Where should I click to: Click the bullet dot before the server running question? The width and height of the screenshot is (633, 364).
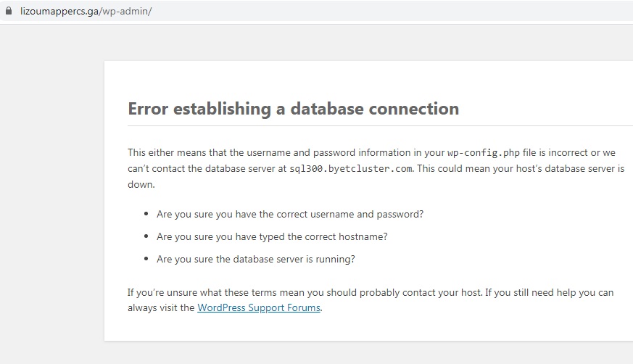pyautogui.click(x=146, y=259)
